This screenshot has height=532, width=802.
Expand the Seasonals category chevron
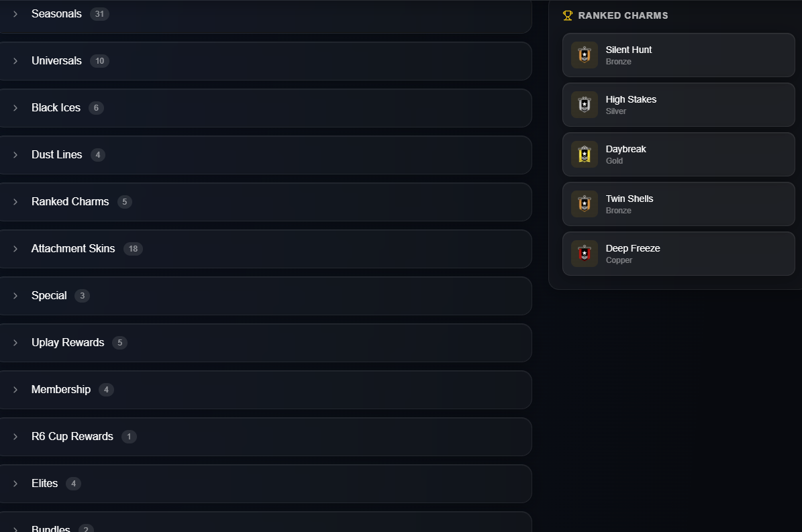pyautogui.click(x=15, y=14)
